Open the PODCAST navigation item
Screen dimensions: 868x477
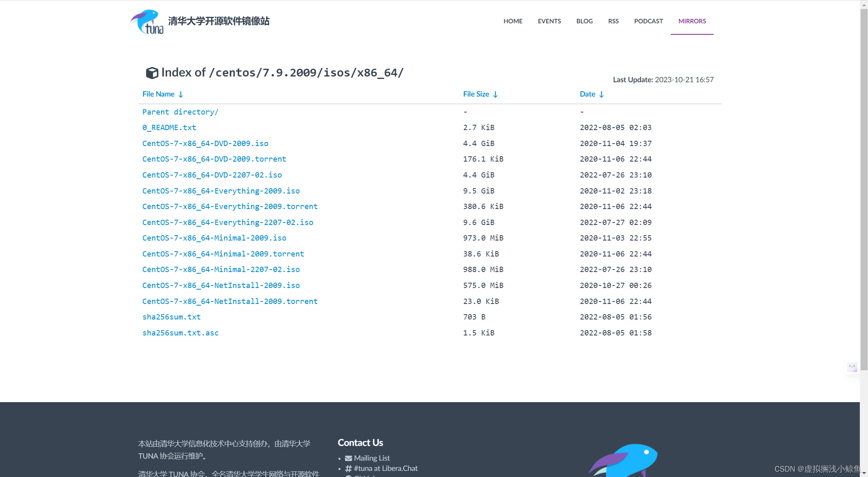pyautogui.click(x=648, y=21)
